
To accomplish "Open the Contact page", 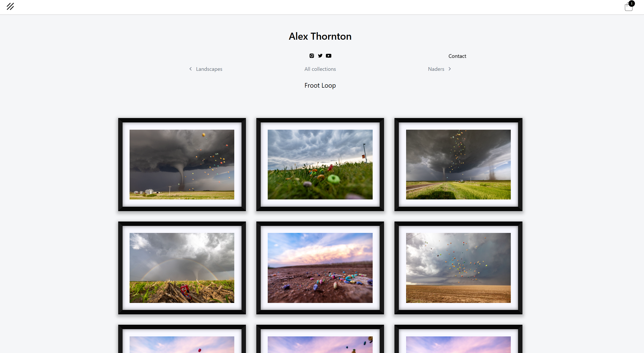I will pos(457,56).
